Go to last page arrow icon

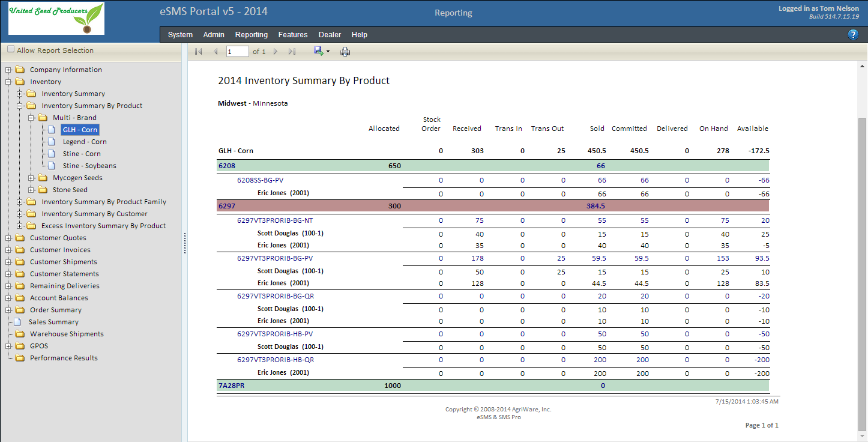pos(292,52)
